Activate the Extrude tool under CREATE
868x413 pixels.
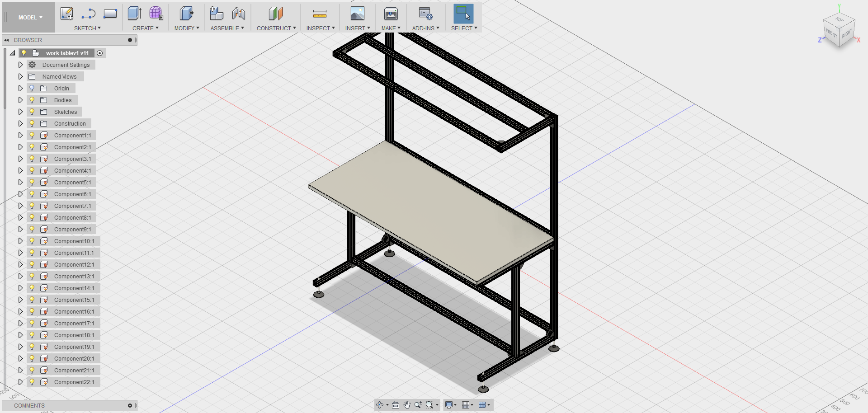pos(134,14)
